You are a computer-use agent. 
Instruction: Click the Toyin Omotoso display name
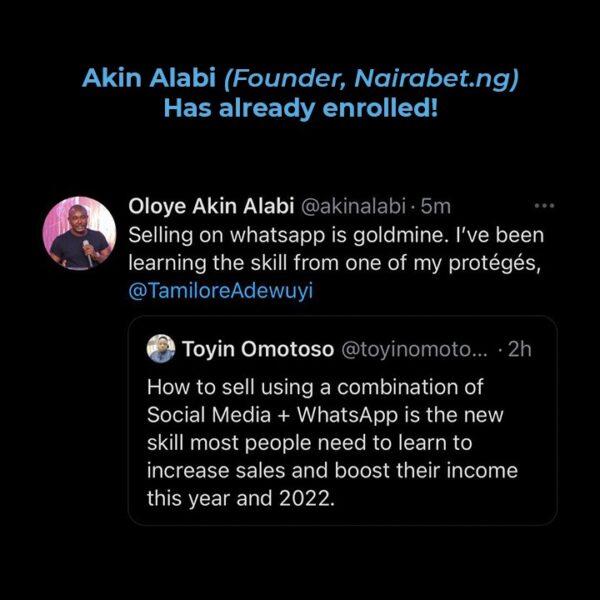(258, 349)
